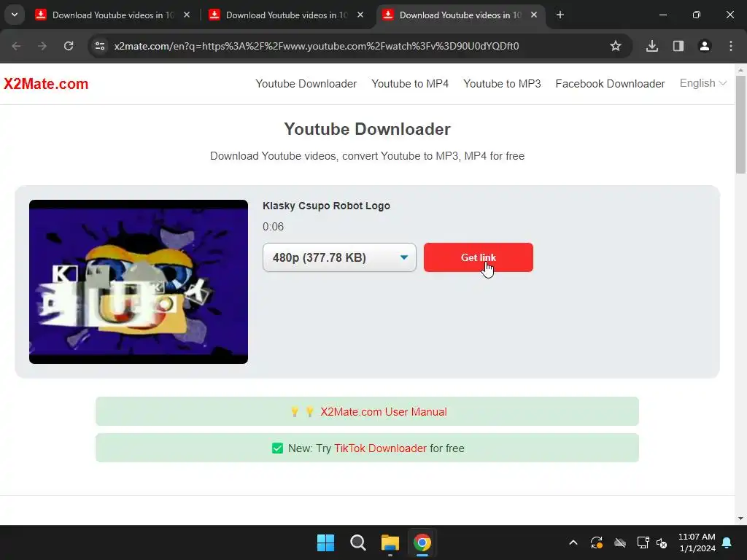This screenshot has height=560, width=747.
Task: Switch to the first Download Youtube videos tab
Action: point(113,15)
